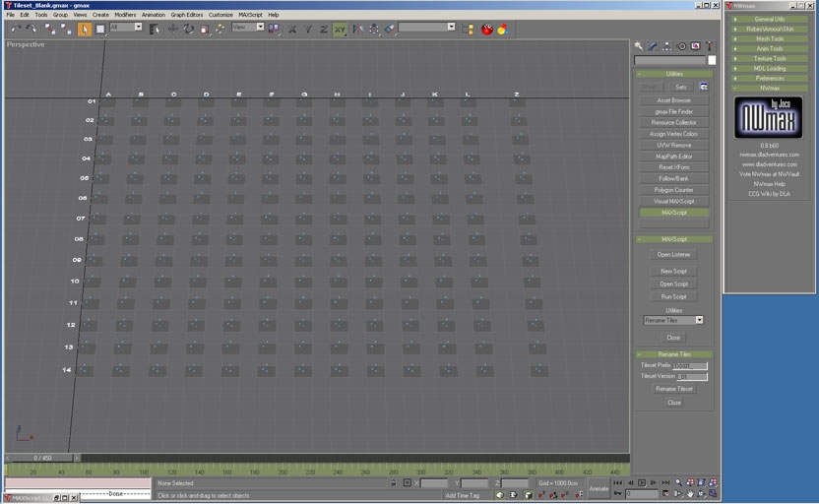Click the Zoom viewport magnifier icon
Screen dimensions: 819x504
point(678,482)
